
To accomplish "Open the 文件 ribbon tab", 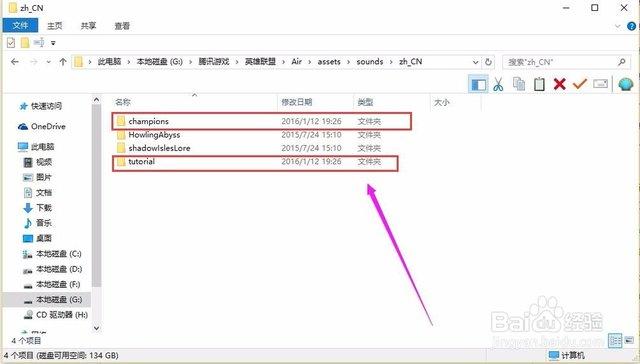I will click(x=20, y=25).
